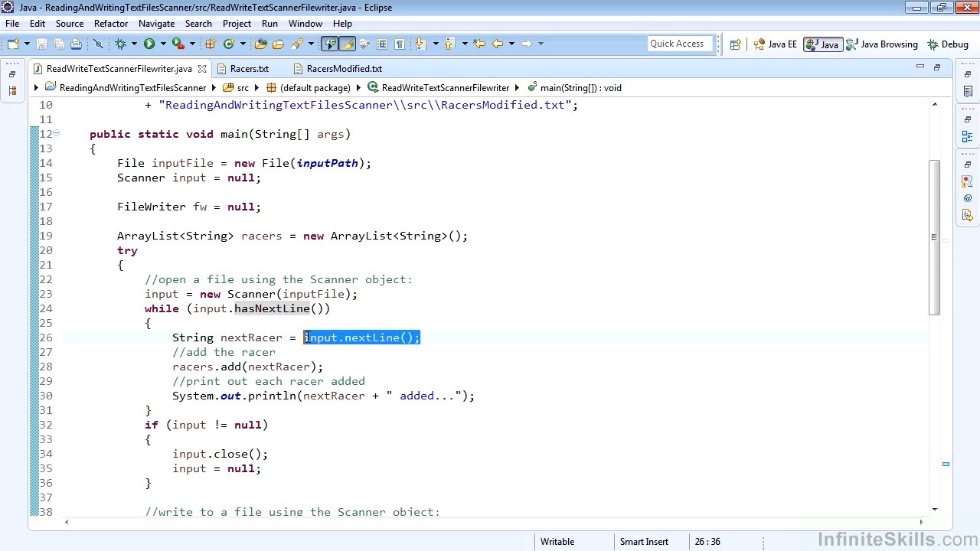Image resolution: width=980 pixels, height=551 pixels.
Task: Click the Quick Access field
Action: tap(680, 44)
